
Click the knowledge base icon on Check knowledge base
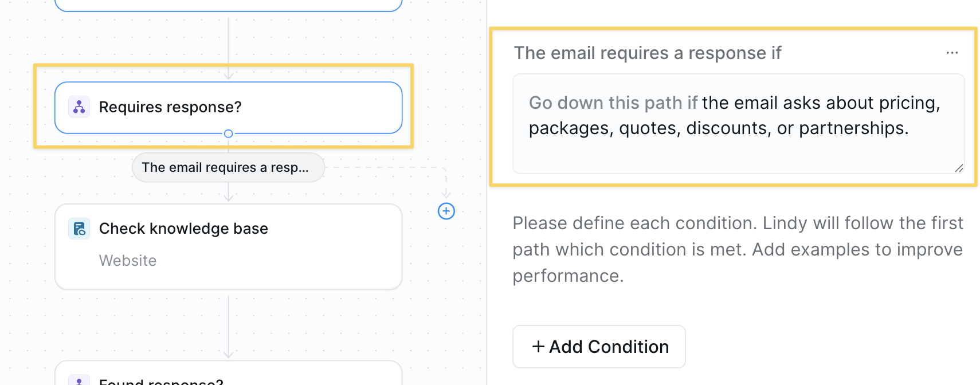[x=79, y=229]
